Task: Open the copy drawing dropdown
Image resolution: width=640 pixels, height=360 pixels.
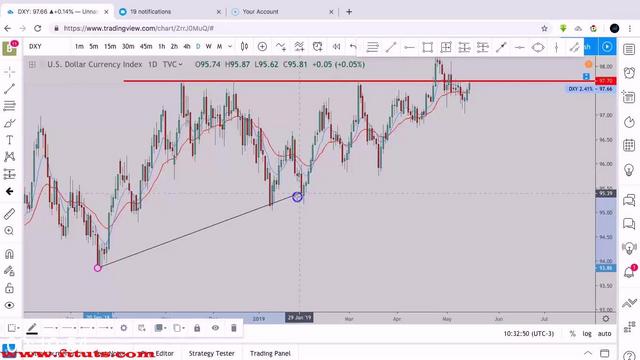Action: pyautogui.click(x=178, y=328)
